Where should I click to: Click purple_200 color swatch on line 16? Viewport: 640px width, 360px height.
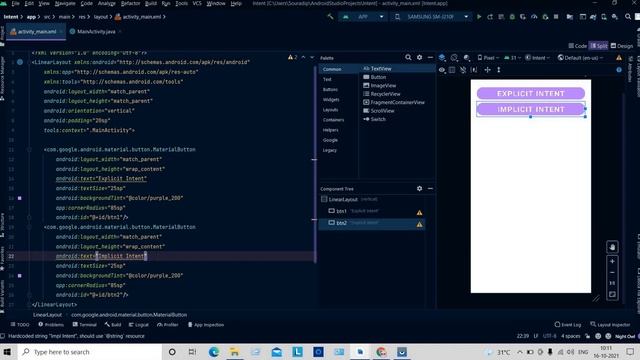click(x=19, y=198)
